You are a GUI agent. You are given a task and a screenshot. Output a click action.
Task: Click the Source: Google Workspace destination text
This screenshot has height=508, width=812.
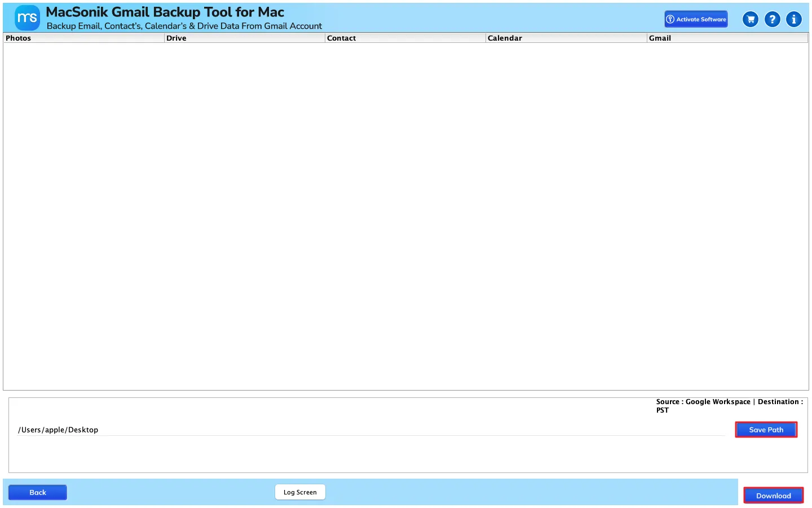click(729, 406)
